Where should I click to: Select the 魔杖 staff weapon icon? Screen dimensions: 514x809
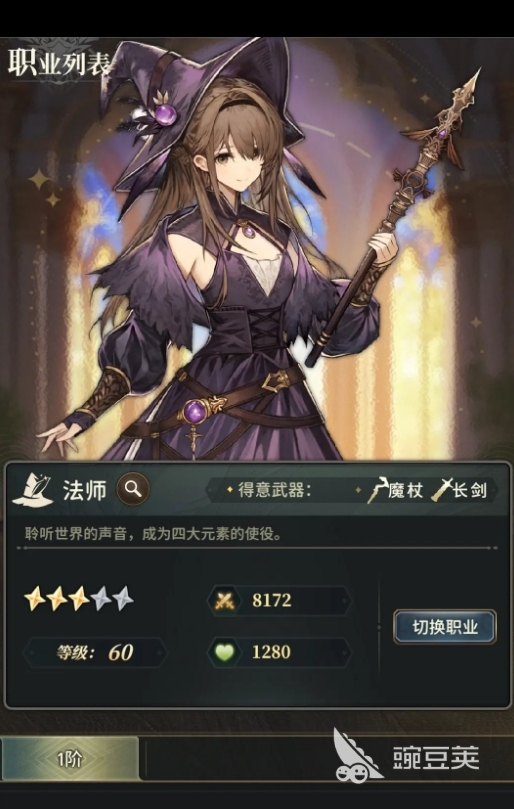[x=377, y=490]
